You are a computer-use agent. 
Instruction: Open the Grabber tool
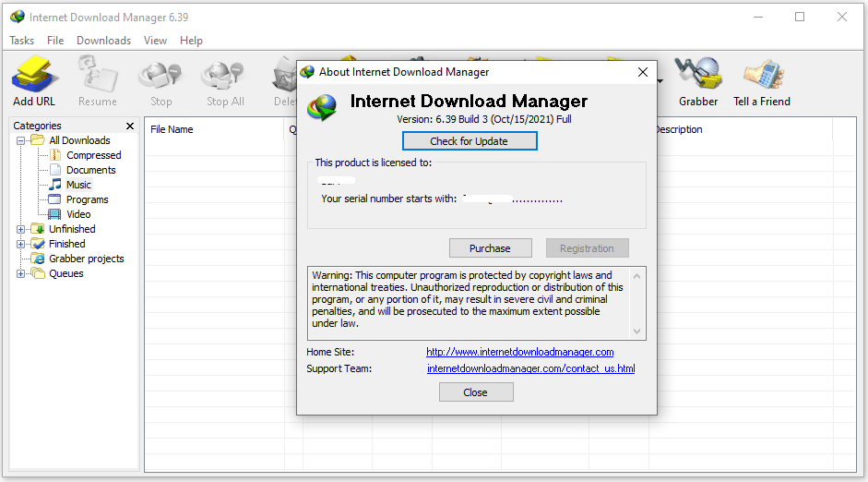(698, 73)
